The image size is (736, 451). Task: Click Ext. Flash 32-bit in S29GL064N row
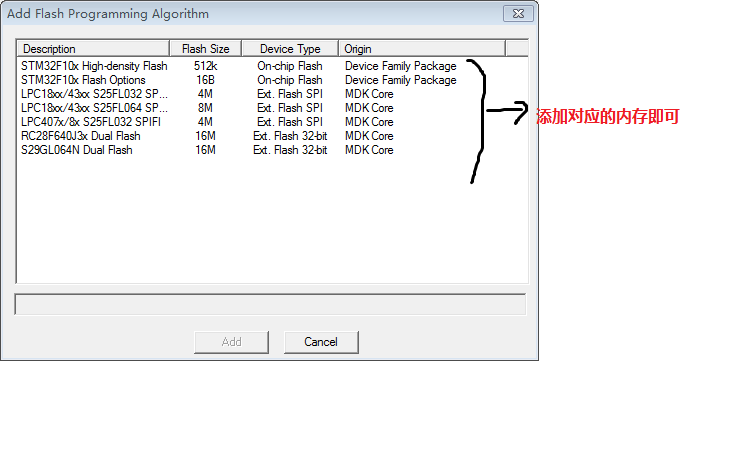(x=290, y=150)
